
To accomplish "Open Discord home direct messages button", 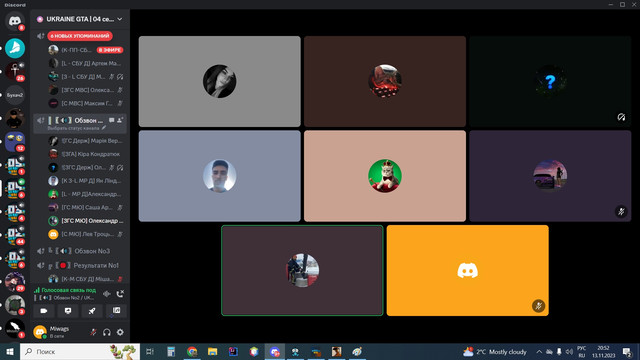I will click(15, 21).
